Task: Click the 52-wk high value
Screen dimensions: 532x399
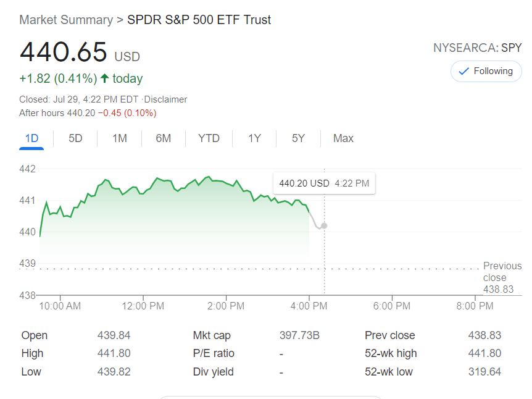Action: click(x=484, y=353)
